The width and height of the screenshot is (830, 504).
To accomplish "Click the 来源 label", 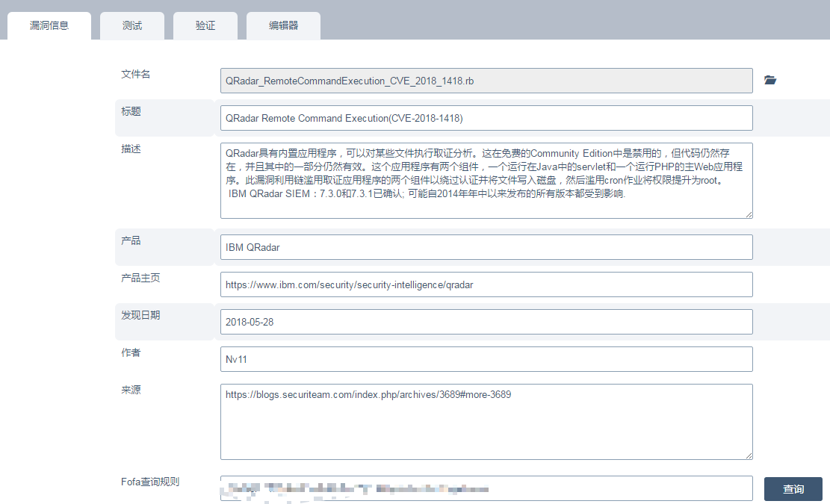I will 131,390.
